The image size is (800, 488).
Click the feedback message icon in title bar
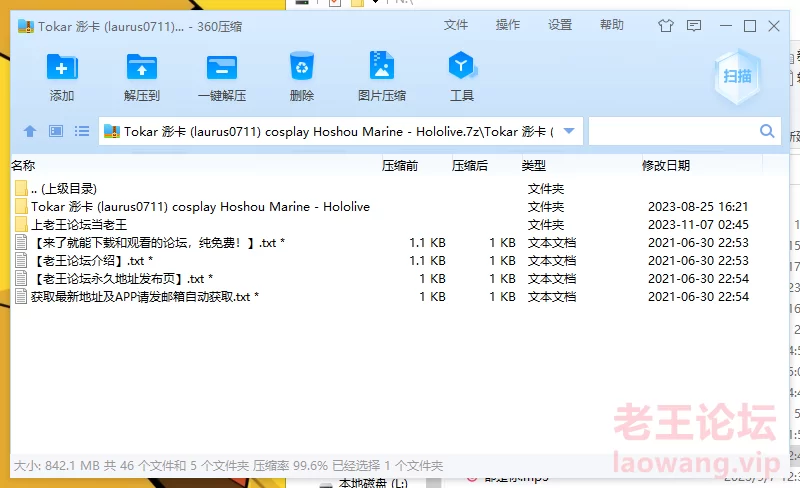pyautogui.click(x=694, y=26)
